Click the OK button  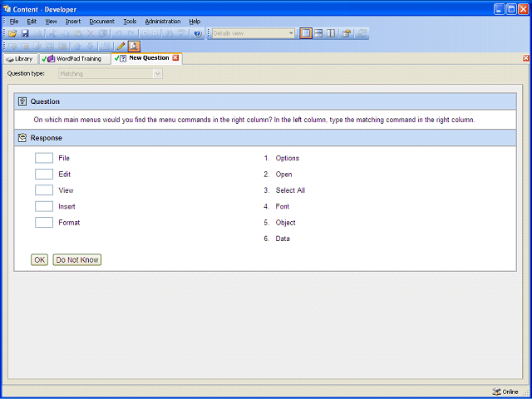(40, 259)
